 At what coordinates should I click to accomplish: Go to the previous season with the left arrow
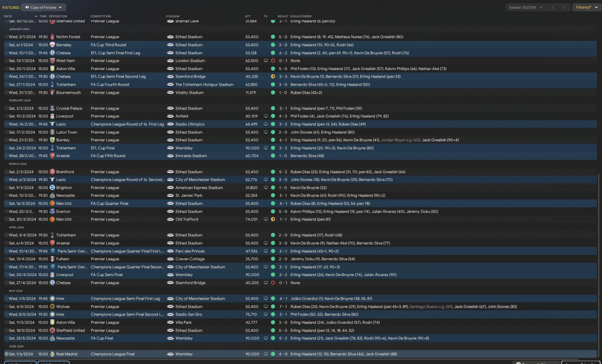[554, 8]
